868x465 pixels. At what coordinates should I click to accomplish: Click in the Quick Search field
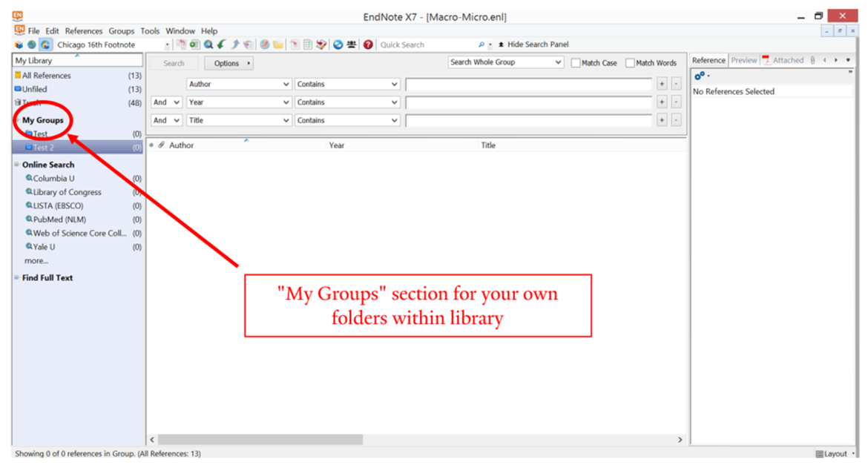427,44
